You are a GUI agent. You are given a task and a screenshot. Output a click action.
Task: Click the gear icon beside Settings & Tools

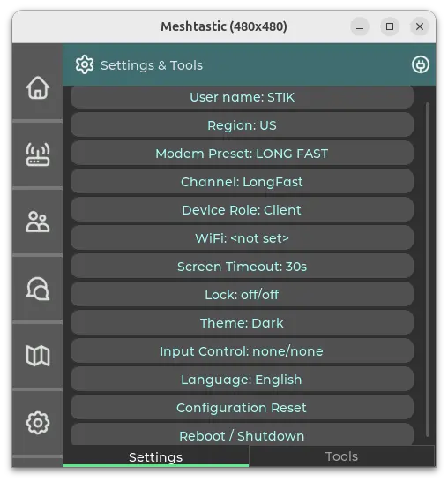[x=85, y=64]
